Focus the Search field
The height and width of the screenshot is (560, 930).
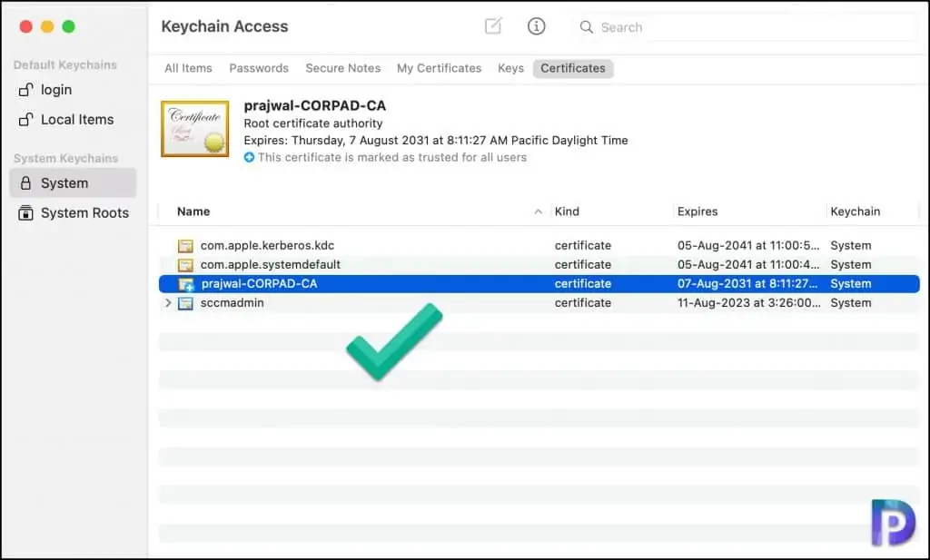pos(745,27)
